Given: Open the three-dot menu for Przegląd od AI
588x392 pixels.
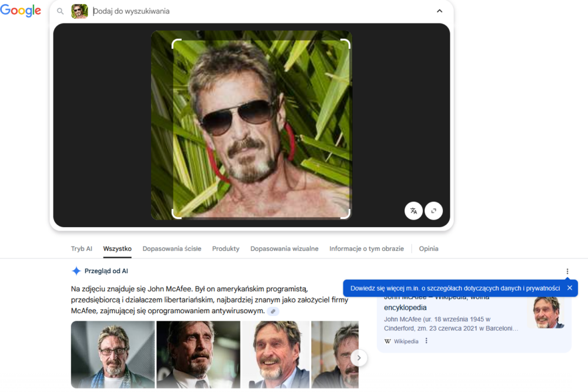Looking at the screenshot, I should click(x=567, y=271).
